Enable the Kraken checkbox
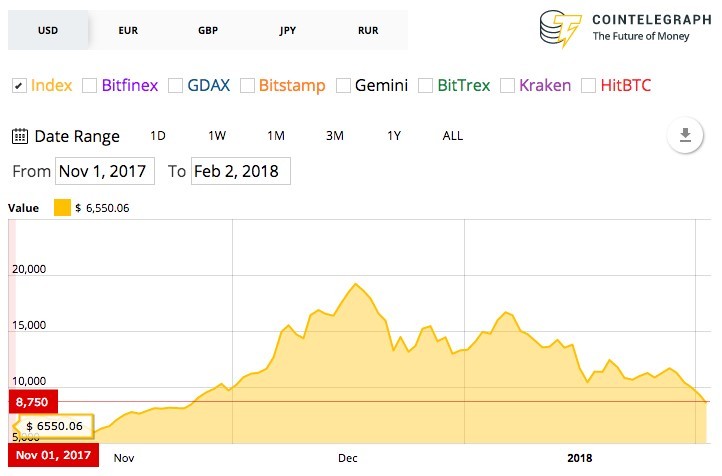The image size is (722, 476). pos(507,86)
